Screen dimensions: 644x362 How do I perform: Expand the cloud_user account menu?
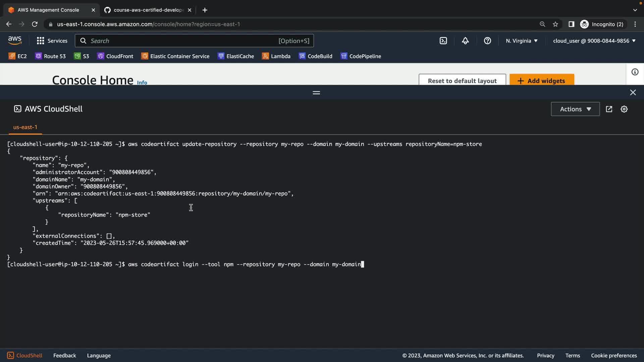point(594,41)
